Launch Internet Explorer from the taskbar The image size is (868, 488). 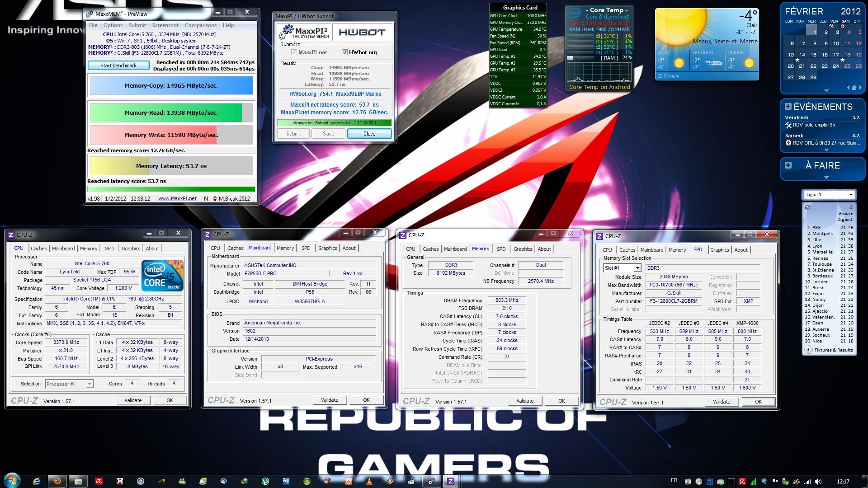click(37, 481)
